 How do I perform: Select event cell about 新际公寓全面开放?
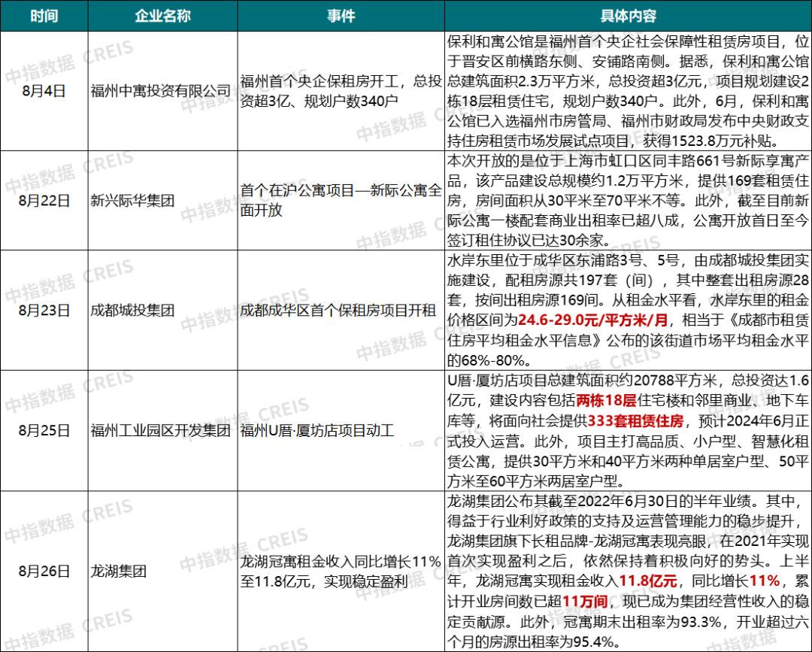(x=341, y=201)
